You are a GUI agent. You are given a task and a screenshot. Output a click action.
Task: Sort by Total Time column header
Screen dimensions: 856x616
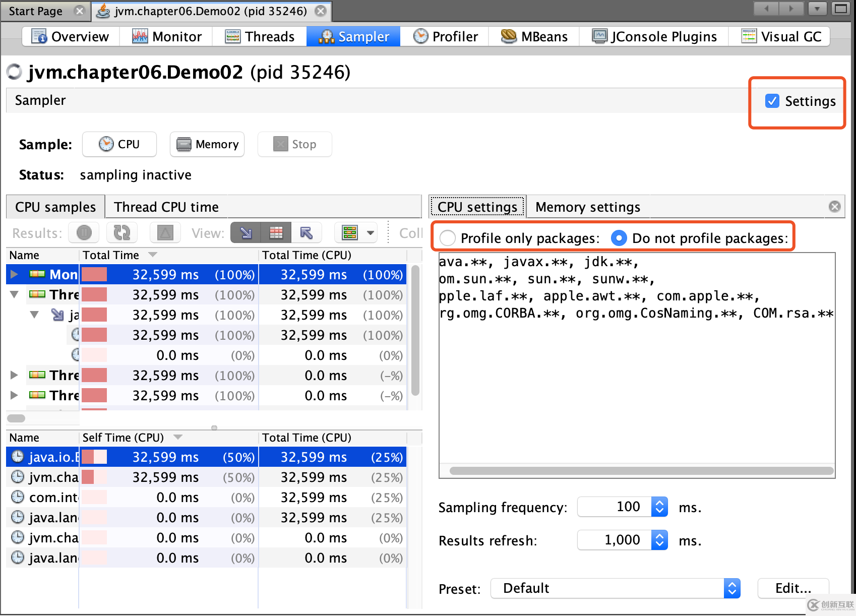[168, 255]
